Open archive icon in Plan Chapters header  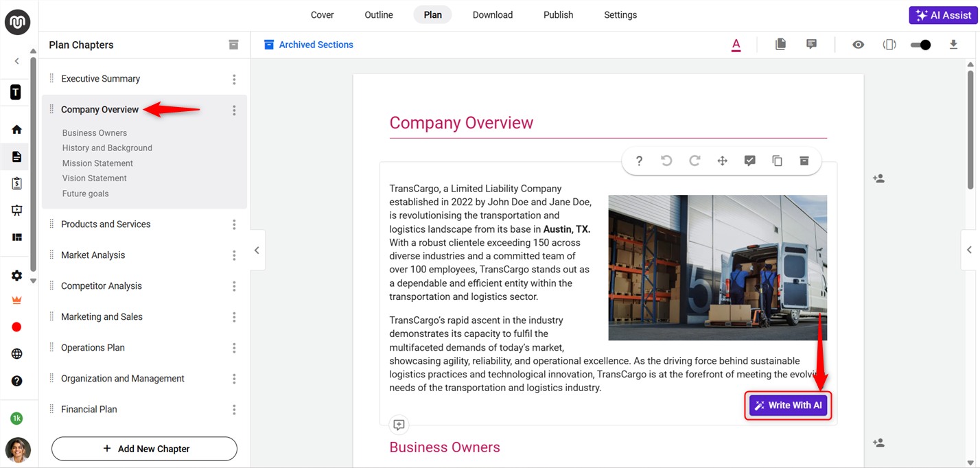[233, 45]
